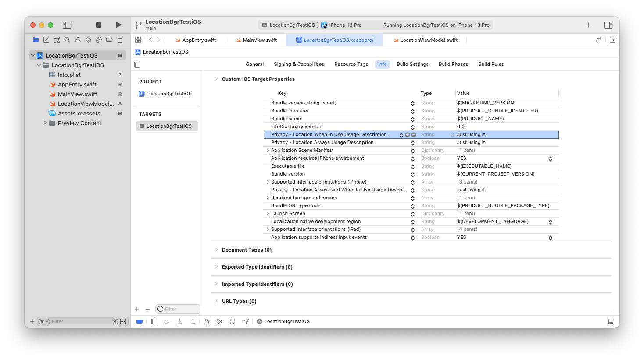Switch to the General tab
The width and height of the screenshot is (644, 360).
pyautogui.click(x=255, y=64)
